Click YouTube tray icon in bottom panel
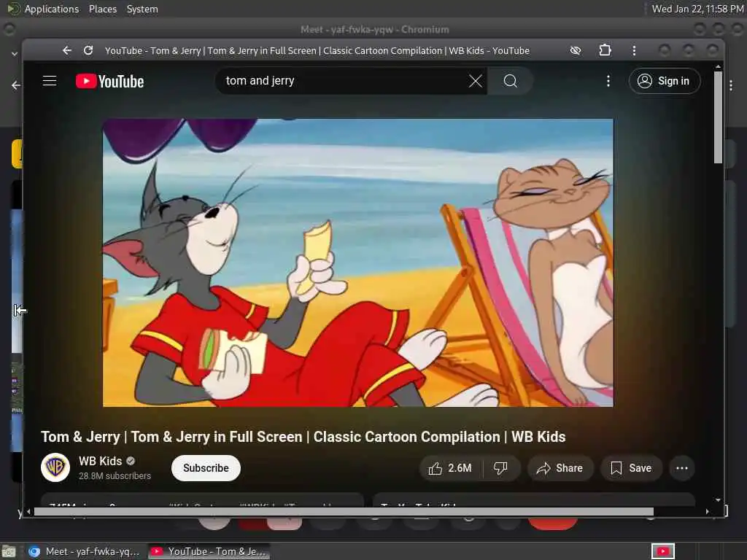Viewport: 747px width, 560px height. pyautogui.click(x=662, y=551)
